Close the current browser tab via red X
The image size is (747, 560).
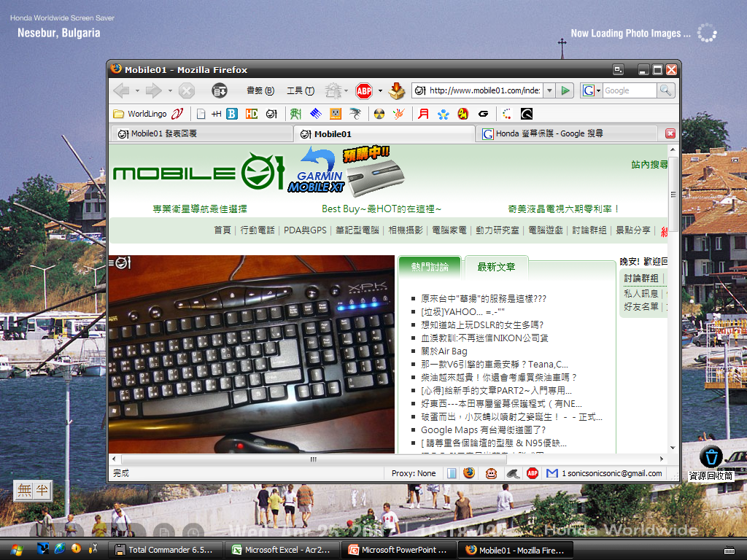pyautogui.click(x=670, y=134)
